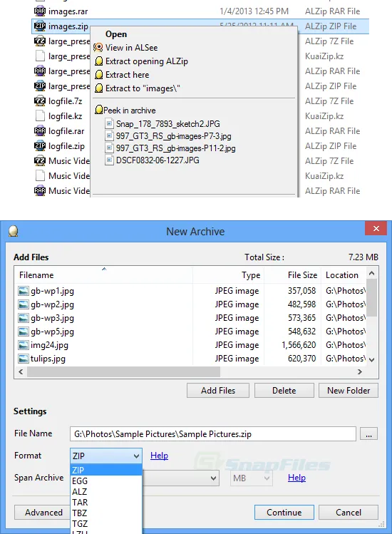Click the picture icon beside gb-wp1.jpg
Image resolution: width=392 pixels, height=534 pixels.
tap(24, 291)
